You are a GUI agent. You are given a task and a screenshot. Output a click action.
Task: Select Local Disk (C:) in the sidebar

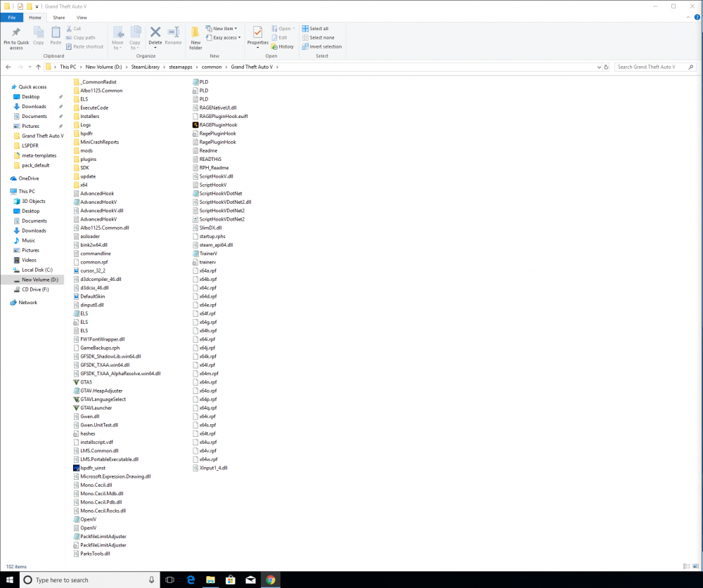coord(37,270)
